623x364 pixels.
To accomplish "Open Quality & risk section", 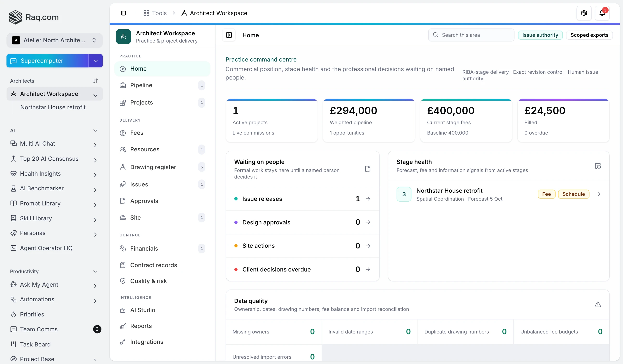I will click(162, 281).
